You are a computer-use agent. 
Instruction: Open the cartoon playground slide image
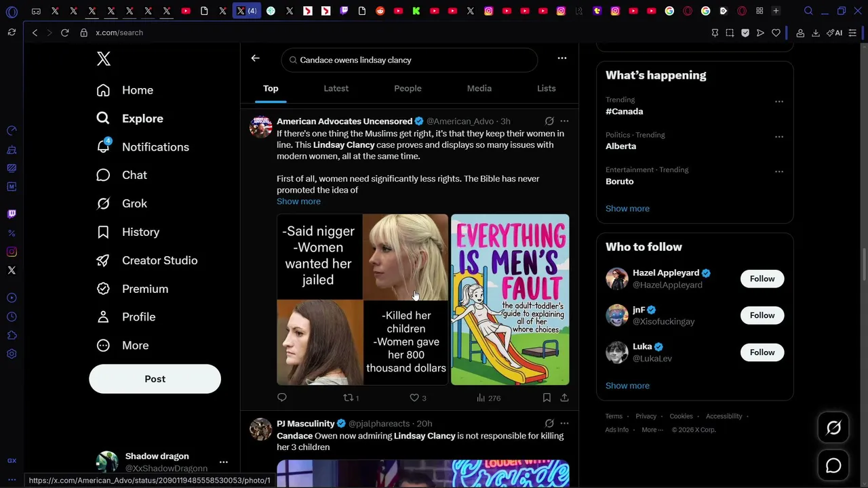510,300
